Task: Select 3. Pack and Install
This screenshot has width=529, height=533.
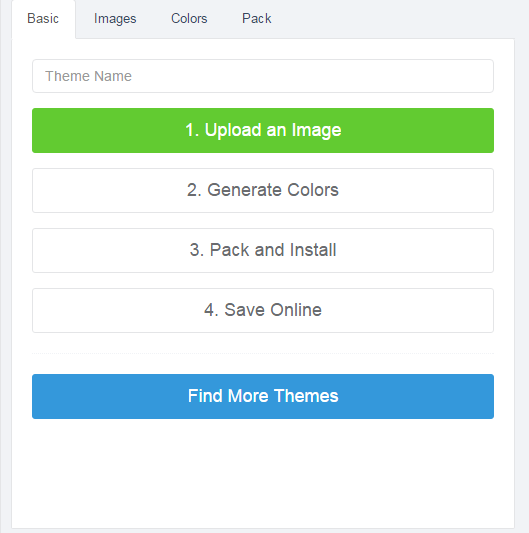Action: click(x=263, y=251)
